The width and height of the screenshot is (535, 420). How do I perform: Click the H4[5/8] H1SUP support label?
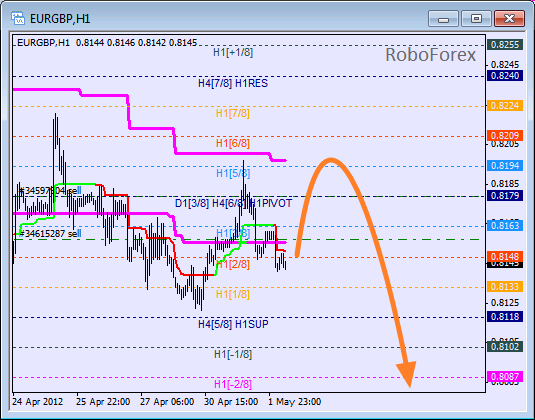click(x=233, y=324)
